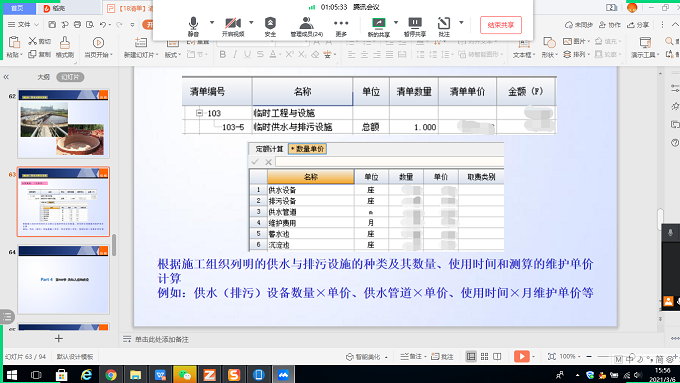Open Manage Members (24) panel
Viewport: 680px width, 383px height.
pyautogui.click(x=307, y=26)
